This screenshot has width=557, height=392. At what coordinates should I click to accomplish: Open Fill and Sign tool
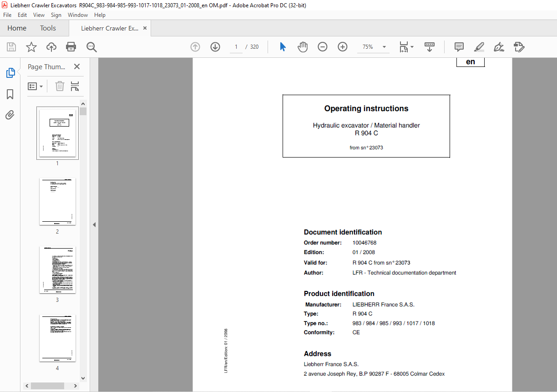(x=499, y=47)
